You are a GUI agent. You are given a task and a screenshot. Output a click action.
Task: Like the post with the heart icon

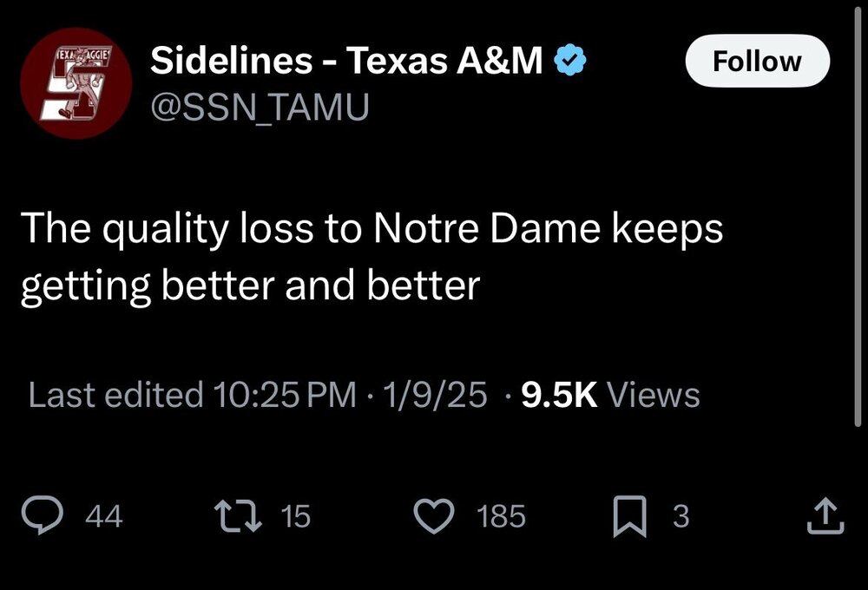(433, 516)
